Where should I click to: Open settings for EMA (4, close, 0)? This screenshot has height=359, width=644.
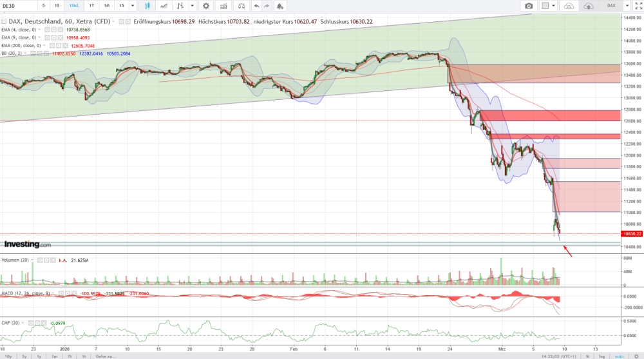click(x=54, y=30)
